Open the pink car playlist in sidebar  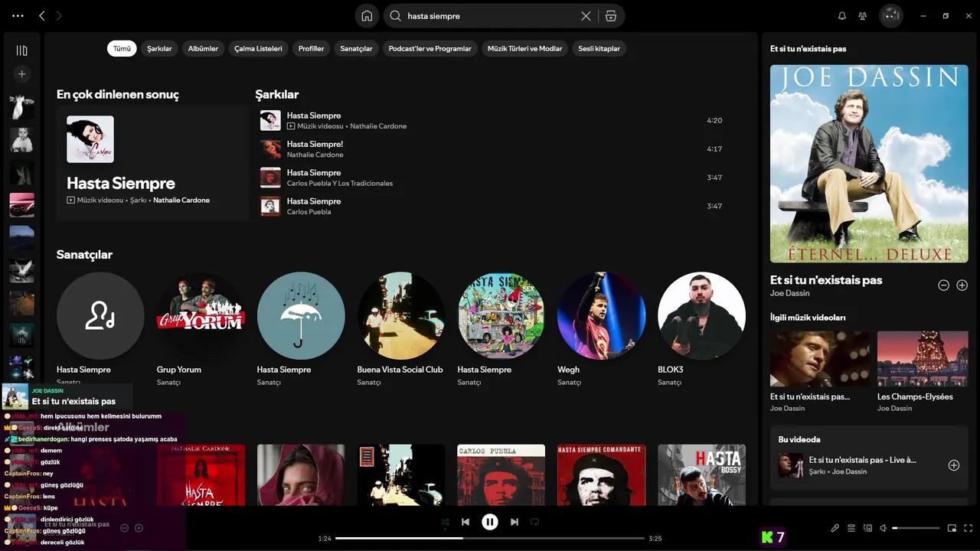[21, 205]
